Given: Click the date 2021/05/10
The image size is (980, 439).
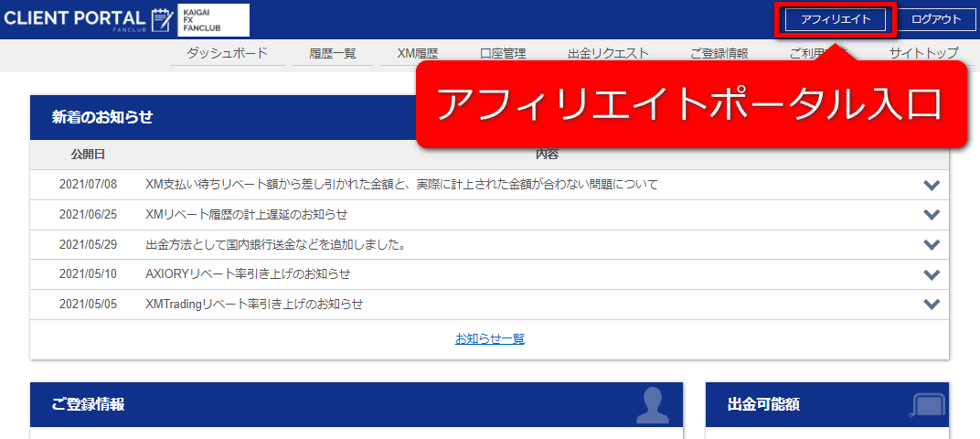Looking at the screenshot, I should (x=88, y=274).
